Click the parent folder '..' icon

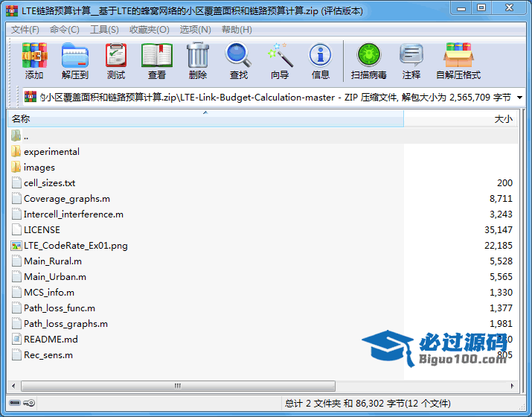16,136
